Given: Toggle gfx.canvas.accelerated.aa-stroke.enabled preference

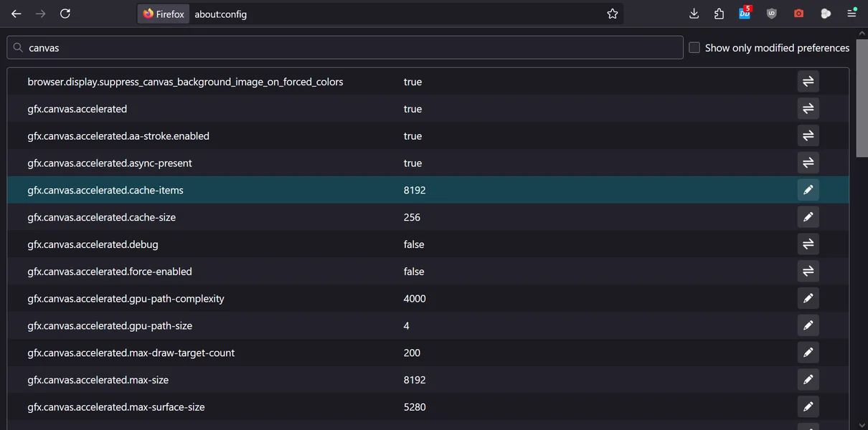Looking at the screenshot, I should pyautogui.click(x=808, y=136).
